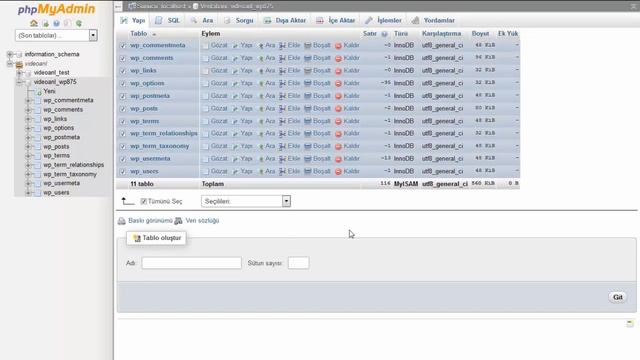The height and width of the screenshot is (360, 640).
Task: Click the Git button
Action: click(x=618, y=297)
